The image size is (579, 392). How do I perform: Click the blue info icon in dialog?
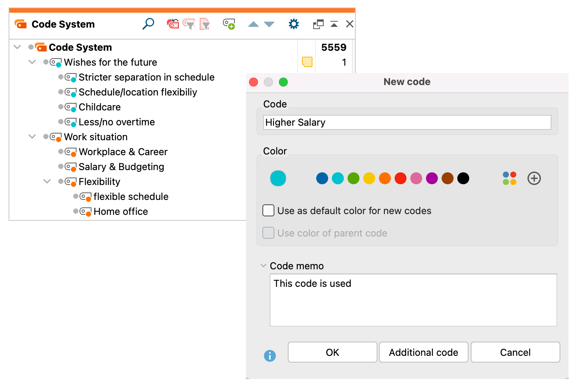coord(270,356)
